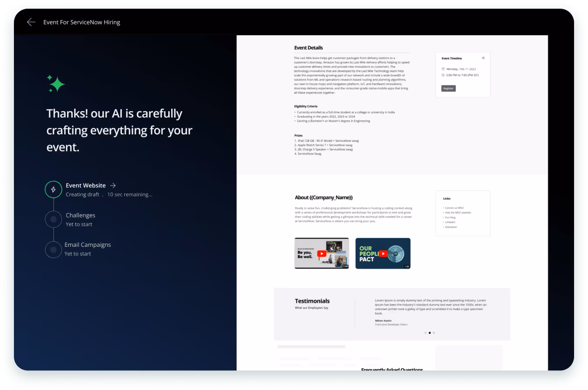
Task: Register for the event
Action: tap(448, 88)
